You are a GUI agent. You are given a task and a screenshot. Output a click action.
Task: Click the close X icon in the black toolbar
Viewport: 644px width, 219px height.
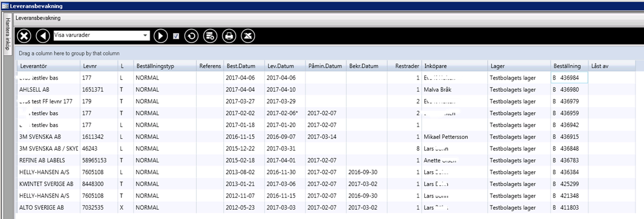click(24, 36)
